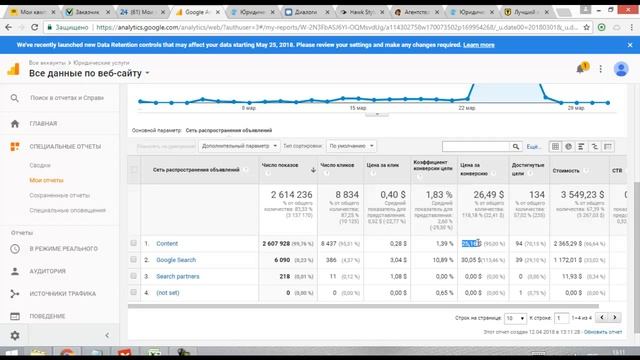This screenshot has width=640, height=360.
Task: Focus the К строке row number field
Action: click(x=561, y=318)
